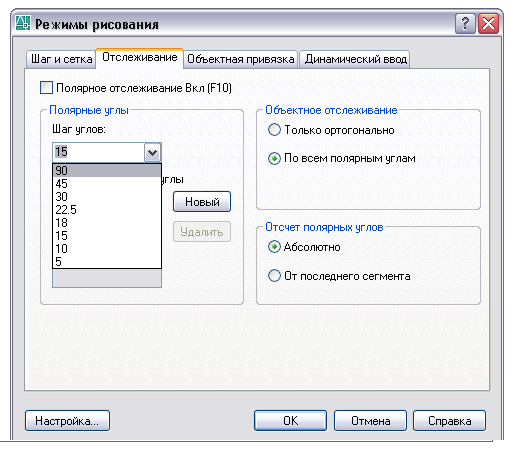Switch to the Шаг и сетка tab
Viewport: 511px width, 449px height.
(61, 59)
